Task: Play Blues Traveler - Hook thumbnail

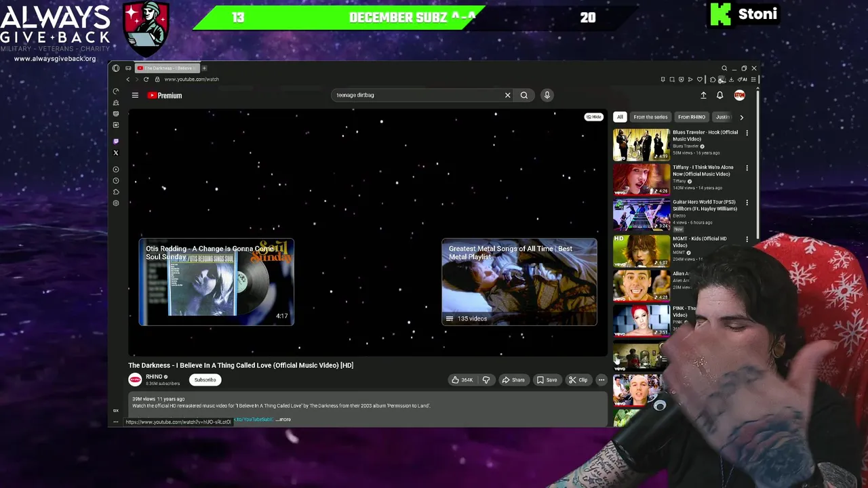Action: click(x=642, y=144)
